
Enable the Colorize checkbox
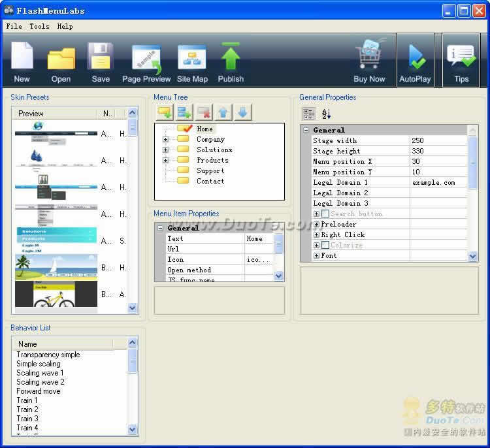[325, 245]
